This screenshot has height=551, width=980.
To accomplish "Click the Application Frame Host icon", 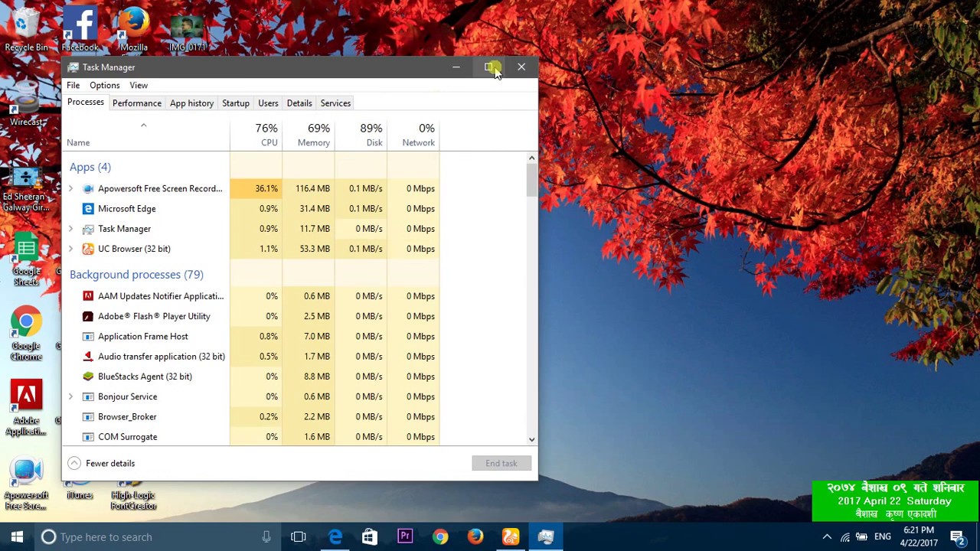I will click(88, 336).
